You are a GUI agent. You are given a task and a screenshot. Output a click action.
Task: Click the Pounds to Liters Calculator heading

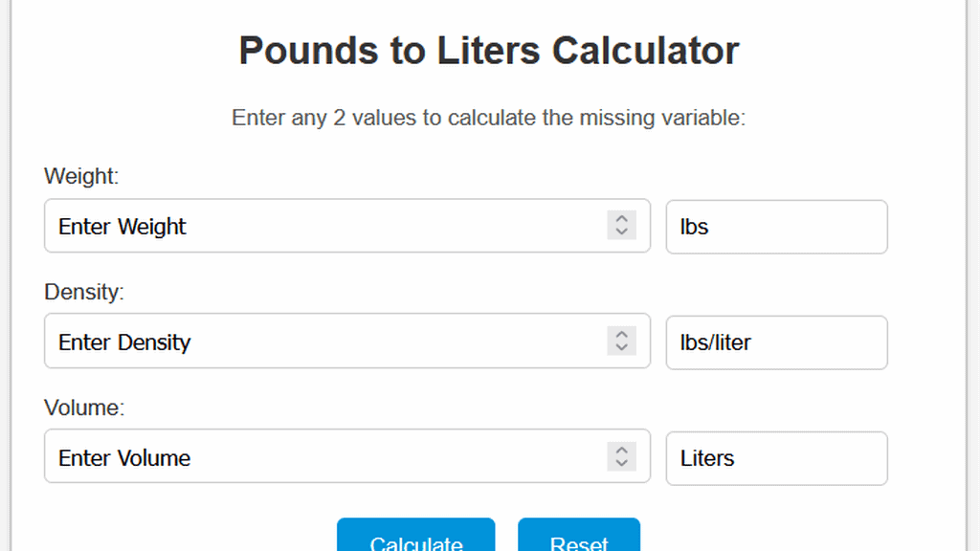click(488, 50)
